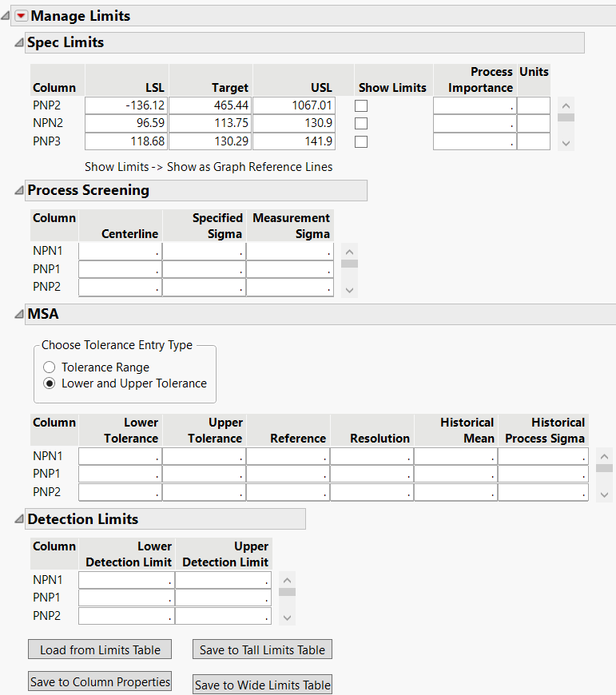Collapse the MSA section
Screen dimensions: 616x695
(x=19, y=314)
